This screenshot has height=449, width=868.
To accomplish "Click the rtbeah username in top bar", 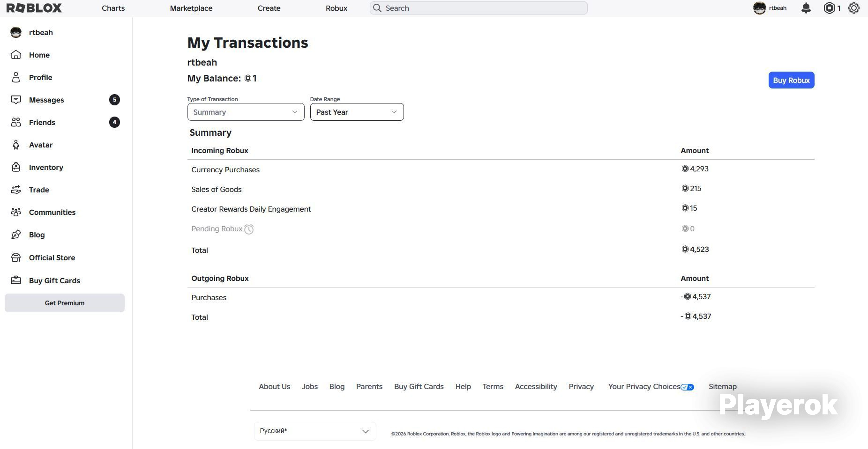I will point(778,8).
